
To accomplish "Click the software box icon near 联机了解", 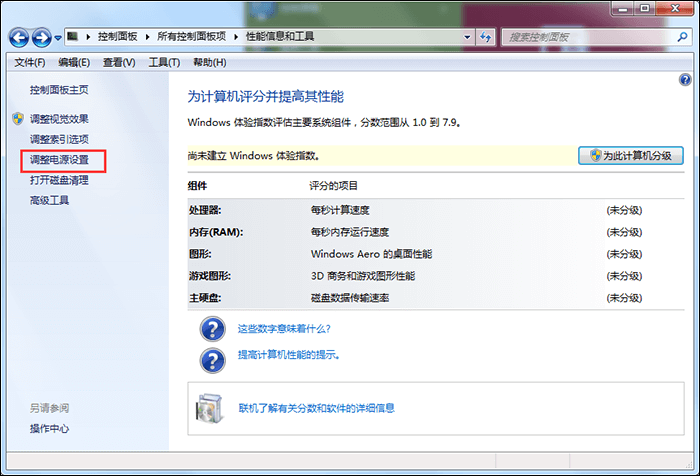I will [x=209, y=408].
